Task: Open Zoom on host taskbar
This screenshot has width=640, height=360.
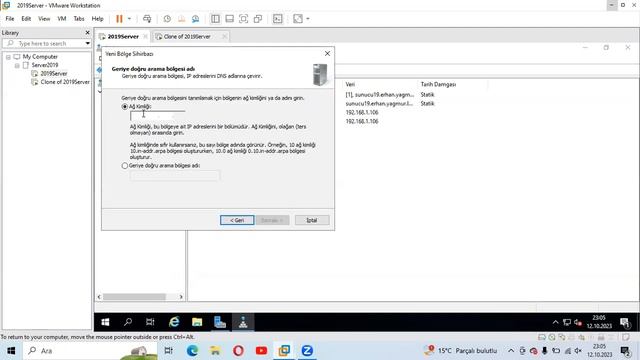Action: click(307, 351)
